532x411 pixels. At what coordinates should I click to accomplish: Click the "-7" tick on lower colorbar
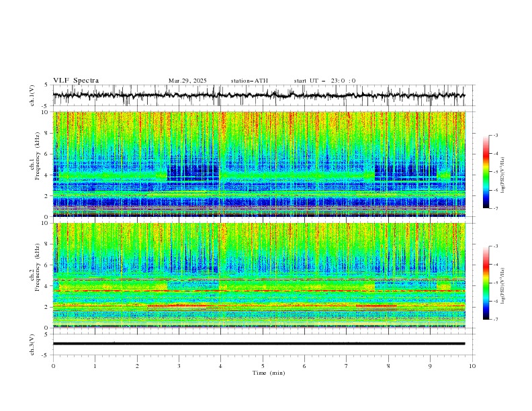pyautogui.click(x=496, y=320)
